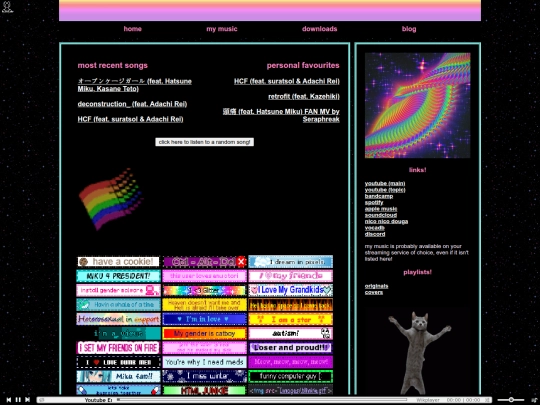Open HCF link under most recent songs
Image resolution: width=540 pixels, height=405 pixels.
pos(130,119)
